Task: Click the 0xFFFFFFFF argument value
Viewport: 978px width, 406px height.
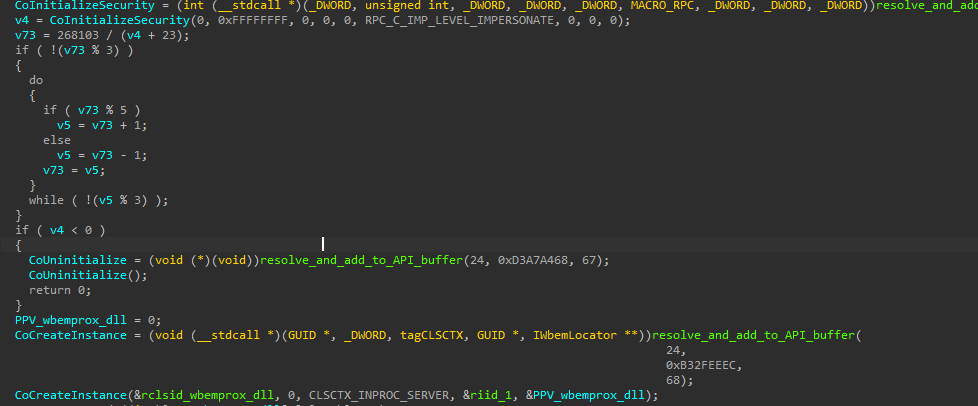Action: point(253,21)
